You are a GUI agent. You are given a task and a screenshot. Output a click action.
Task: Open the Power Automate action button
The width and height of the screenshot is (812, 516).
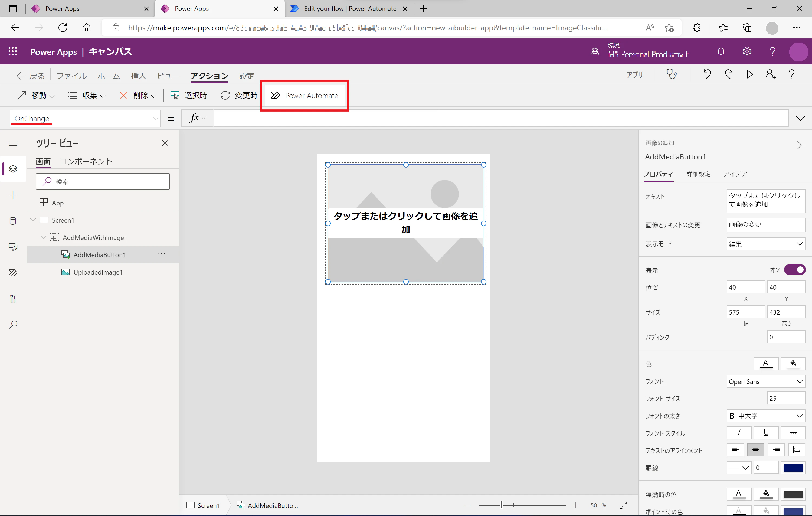click(304, 96)
